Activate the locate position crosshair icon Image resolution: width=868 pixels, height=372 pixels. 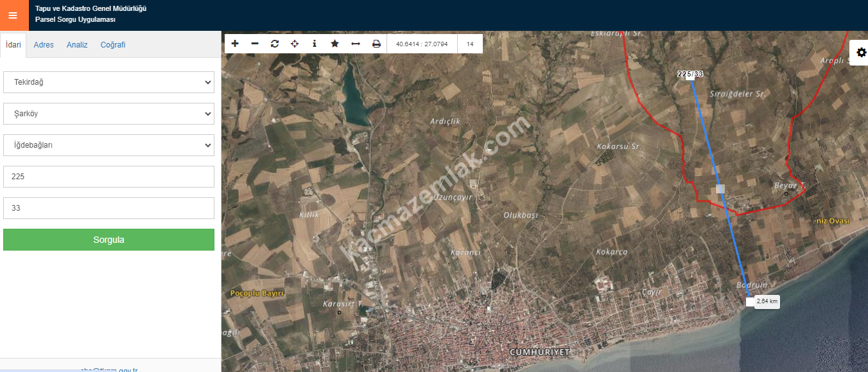tap(295, 44)
